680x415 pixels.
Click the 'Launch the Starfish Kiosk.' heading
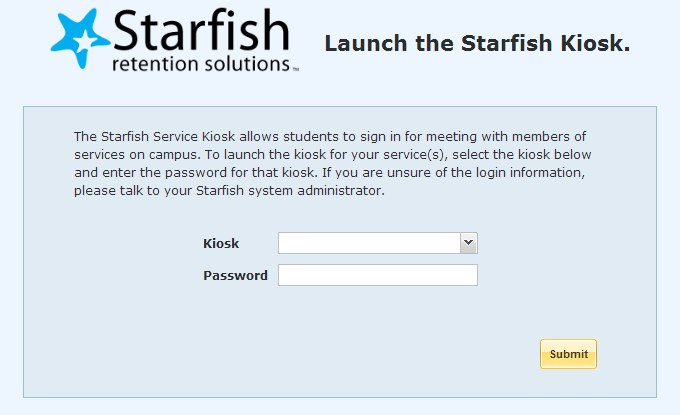tap(477, 44)
